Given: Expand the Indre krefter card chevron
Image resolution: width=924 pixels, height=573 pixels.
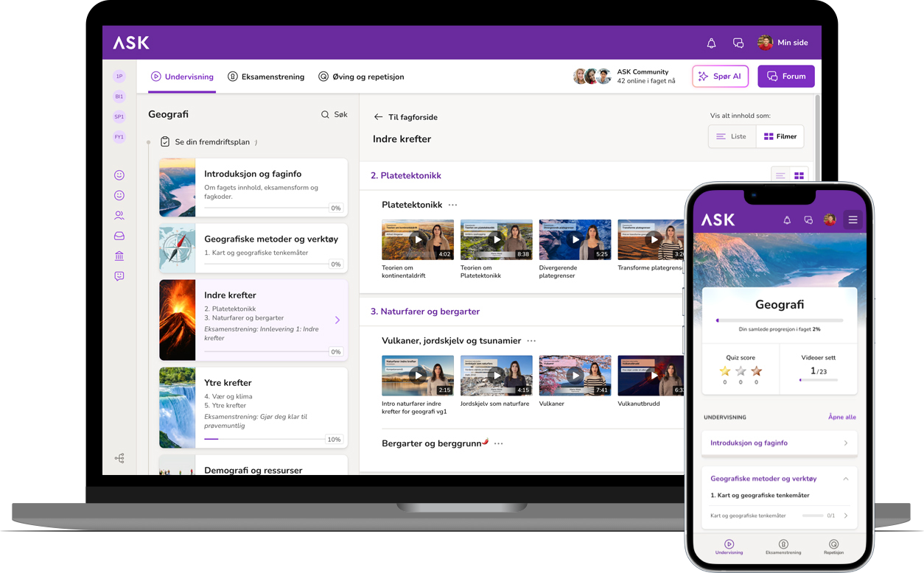Looking at the screenshot, I should (337, 320).
